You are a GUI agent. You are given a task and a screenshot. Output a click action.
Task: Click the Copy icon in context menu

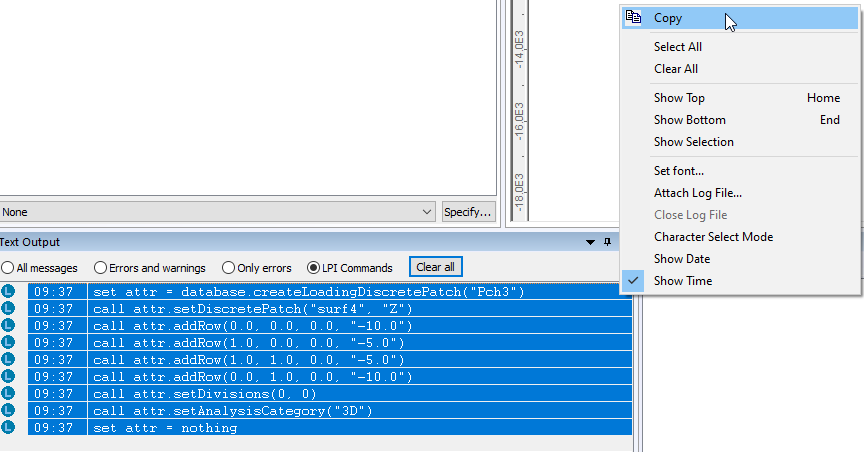[x=633, y=17]
